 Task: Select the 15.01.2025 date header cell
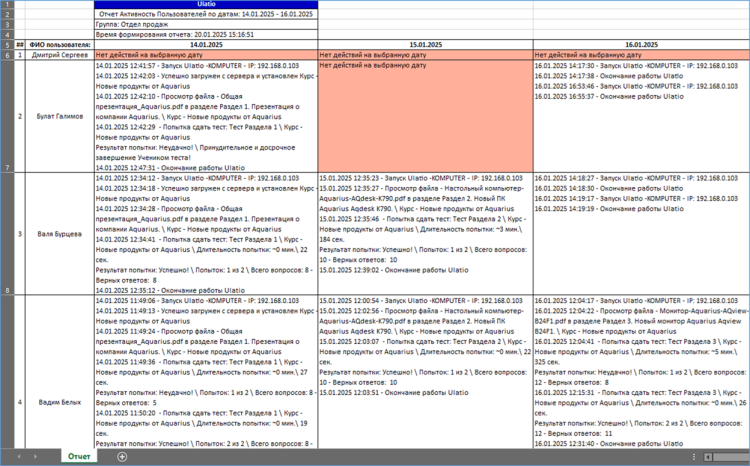click(x=424, y=45)
